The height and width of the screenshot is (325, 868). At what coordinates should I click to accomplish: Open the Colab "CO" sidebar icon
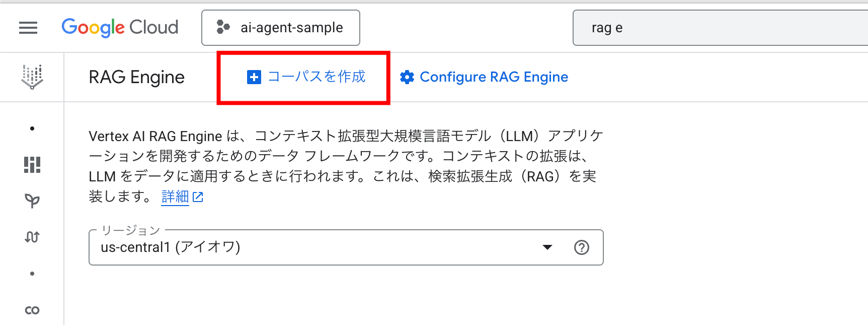tap(32, 310)
